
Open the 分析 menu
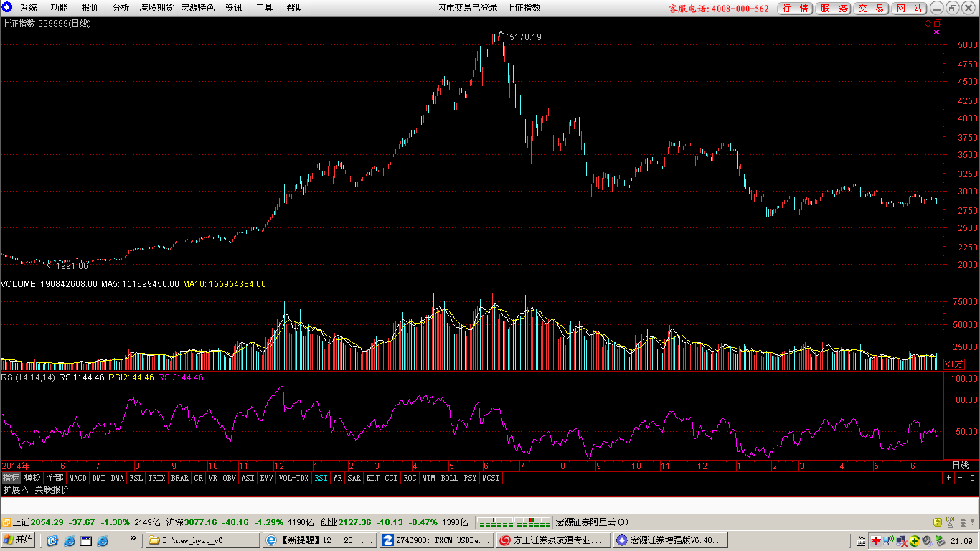[121, 8]
